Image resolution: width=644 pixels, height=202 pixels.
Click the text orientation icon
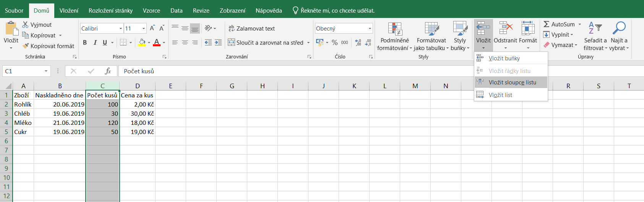point(208,28)
